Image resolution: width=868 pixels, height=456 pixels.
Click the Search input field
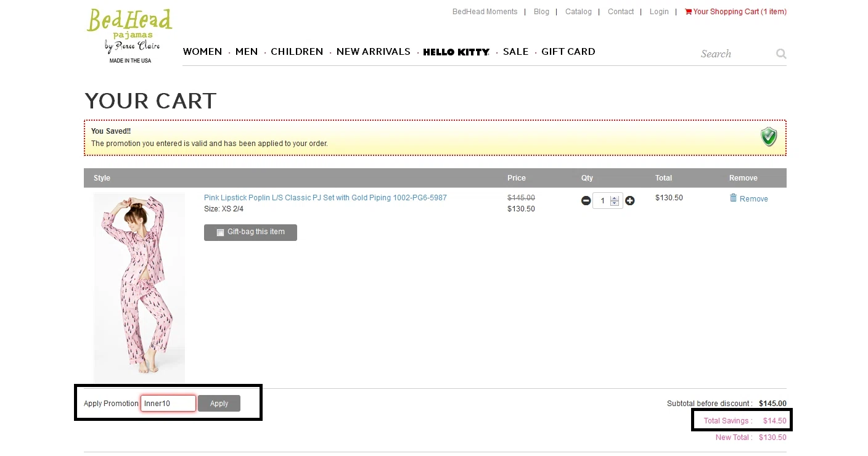(737, 54)
